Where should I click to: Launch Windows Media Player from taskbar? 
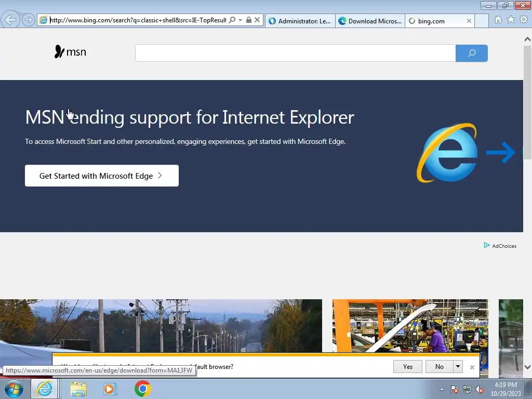pos(110,389)
